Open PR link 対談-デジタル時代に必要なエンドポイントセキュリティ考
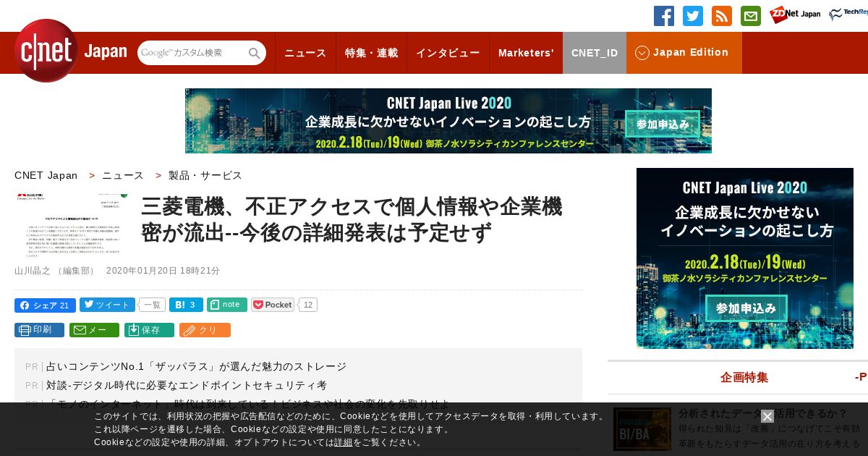This screenshot has width=868, height=456. [187, 385]
